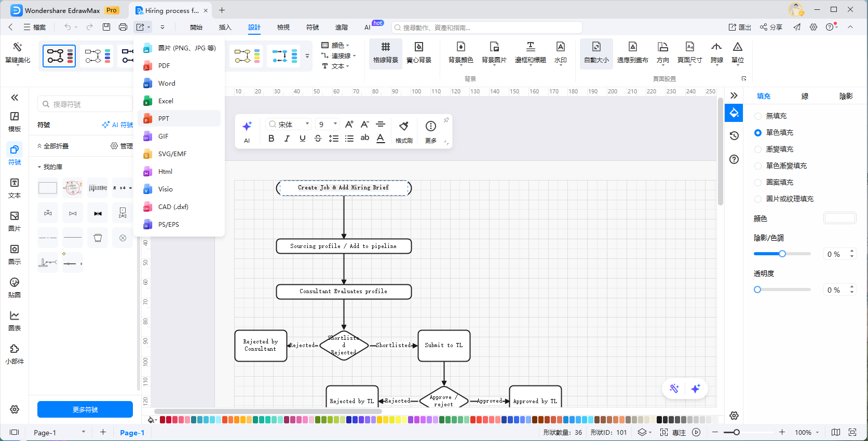Open the Chart (圖表) panel in the left sidebar
The width and height of the screenshot is (868, 441).
(x=15, y=321)
